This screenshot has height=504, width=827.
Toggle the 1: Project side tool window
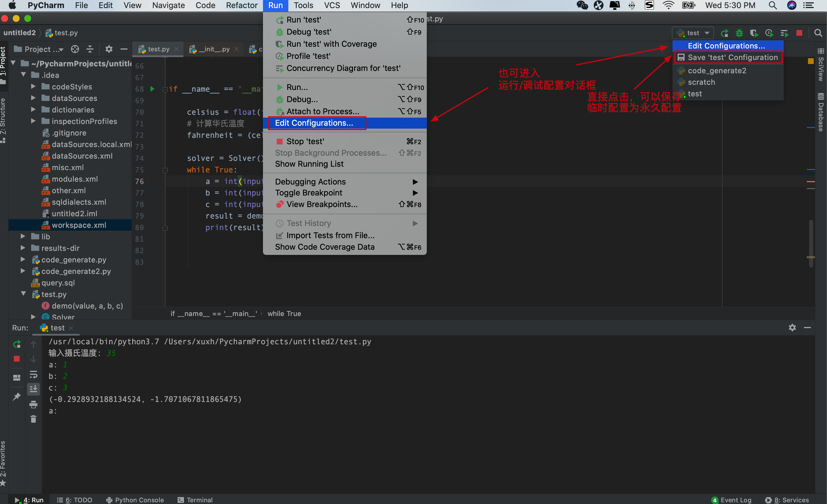click(3, 65)
